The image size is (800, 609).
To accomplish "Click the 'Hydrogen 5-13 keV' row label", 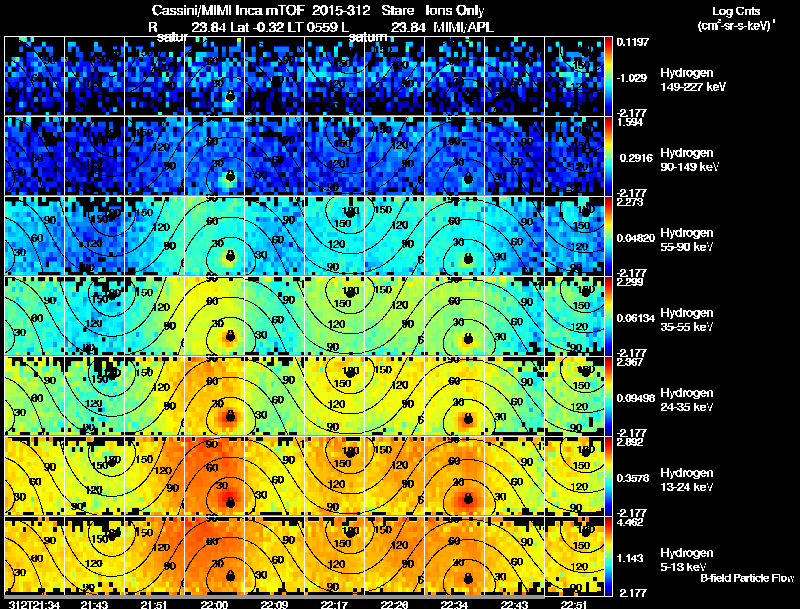I will pyautogui.click(x=687, y=560).
